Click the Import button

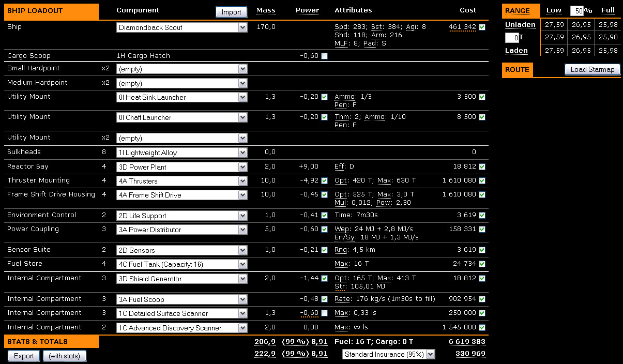point(231,12)
